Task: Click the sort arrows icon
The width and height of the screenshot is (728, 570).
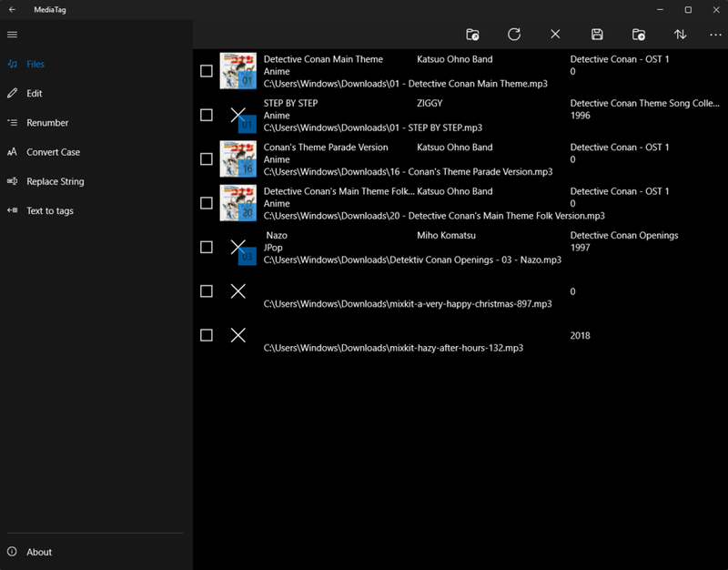Action: pos(680,35)
